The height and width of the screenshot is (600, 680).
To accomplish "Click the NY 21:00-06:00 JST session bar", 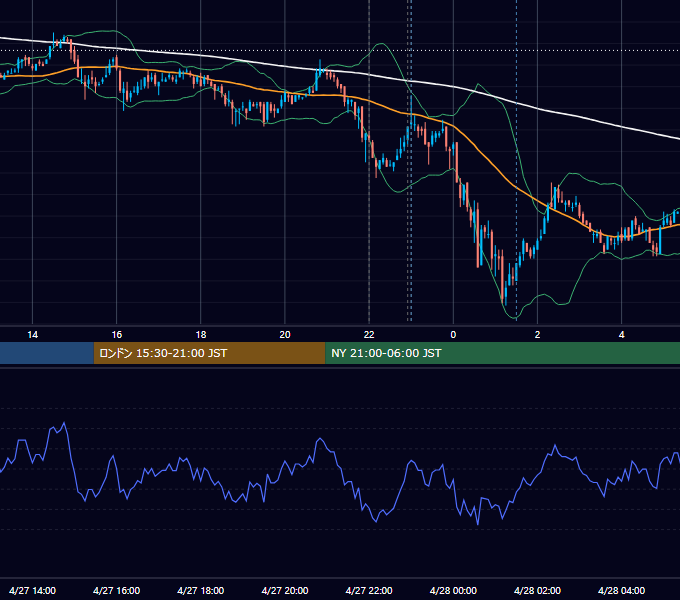I will point(503,353).
